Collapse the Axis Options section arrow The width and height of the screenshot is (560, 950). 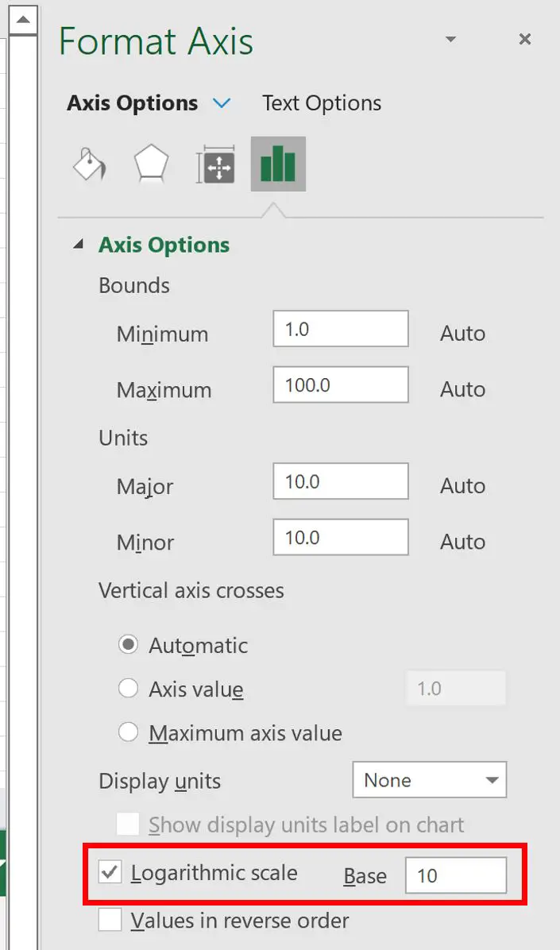pos(78,245)
